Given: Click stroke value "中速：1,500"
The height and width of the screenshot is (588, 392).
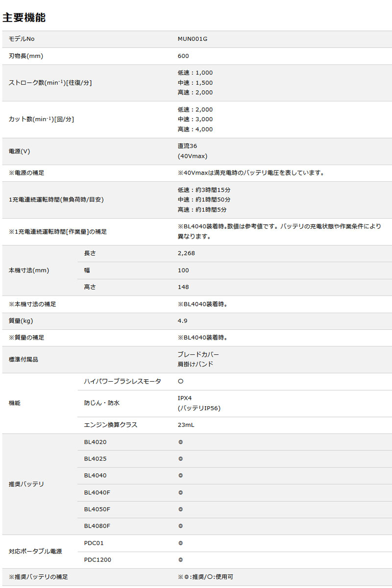Looking at the screenshot, I should pos(196,82).
